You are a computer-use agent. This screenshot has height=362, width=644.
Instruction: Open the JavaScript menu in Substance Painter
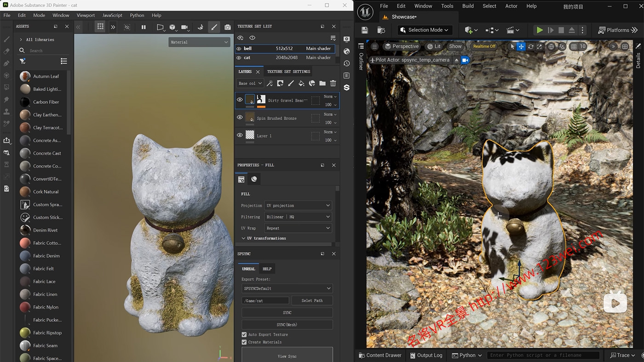tap(112, 15)
